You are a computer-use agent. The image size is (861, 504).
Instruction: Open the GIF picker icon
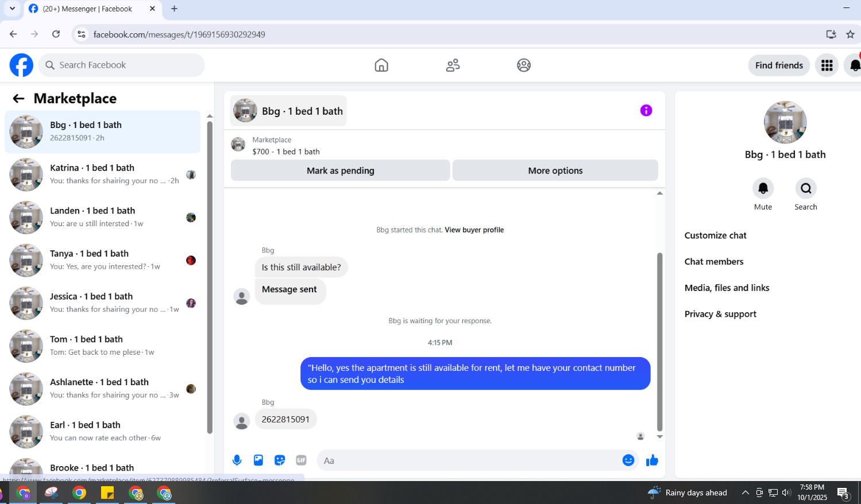pyautogui.click(x=301, y=460)
